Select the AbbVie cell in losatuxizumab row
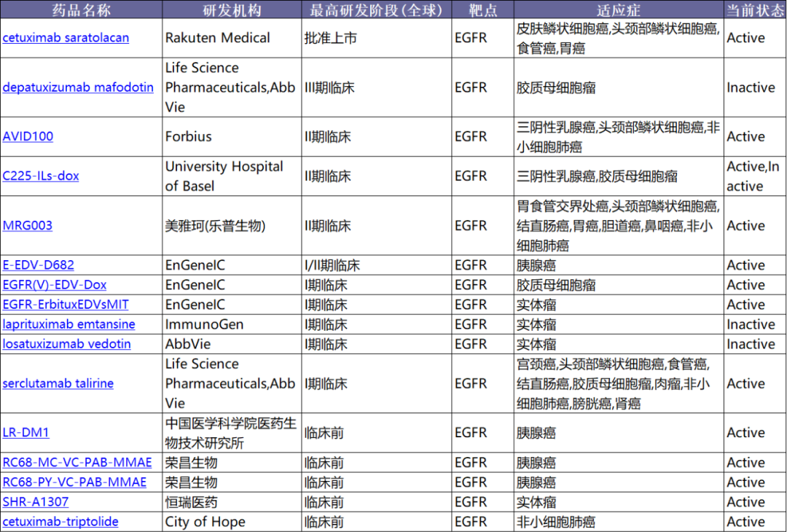Screen dimensions: 787x532 pyautogui.click(x=232, y=344)
